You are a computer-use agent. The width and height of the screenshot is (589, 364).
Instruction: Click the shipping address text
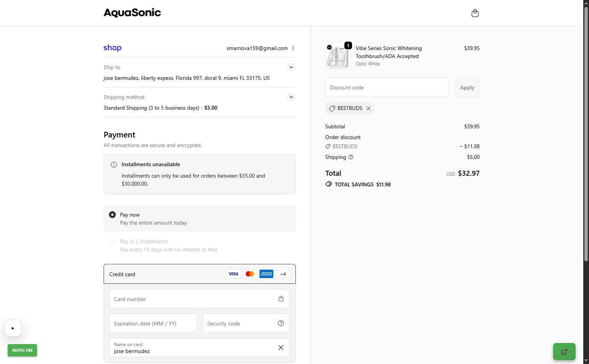[187, 78]
